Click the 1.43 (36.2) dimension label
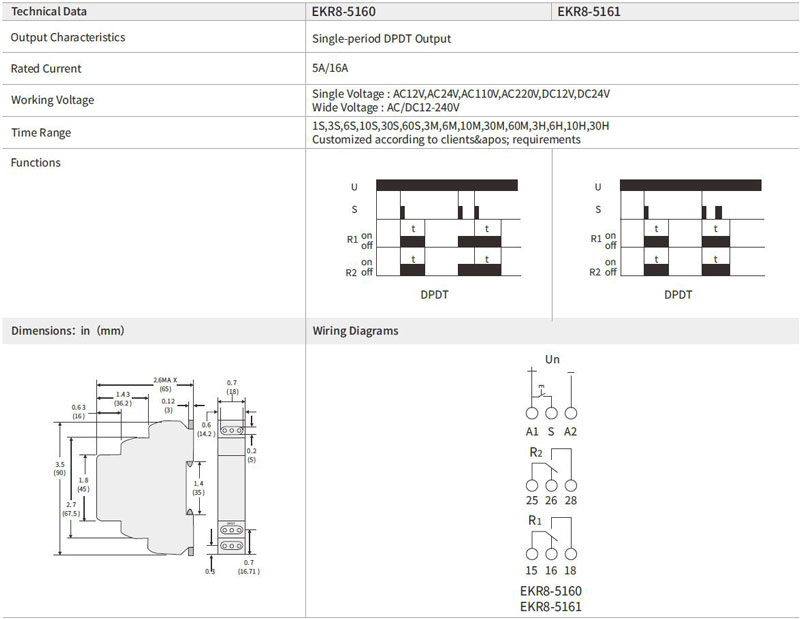 (x=123, y=399)
